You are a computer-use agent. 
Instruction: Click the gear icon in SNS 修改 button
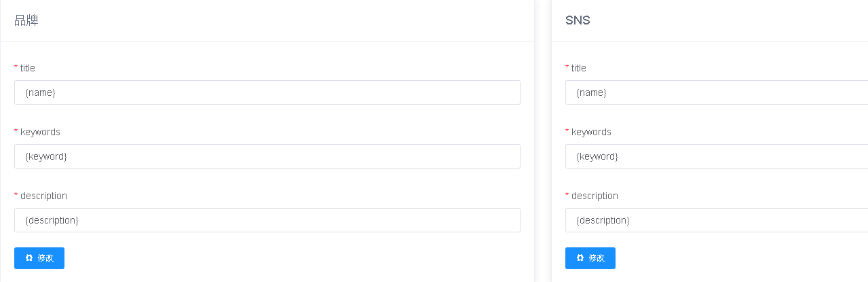pos(580,258)
